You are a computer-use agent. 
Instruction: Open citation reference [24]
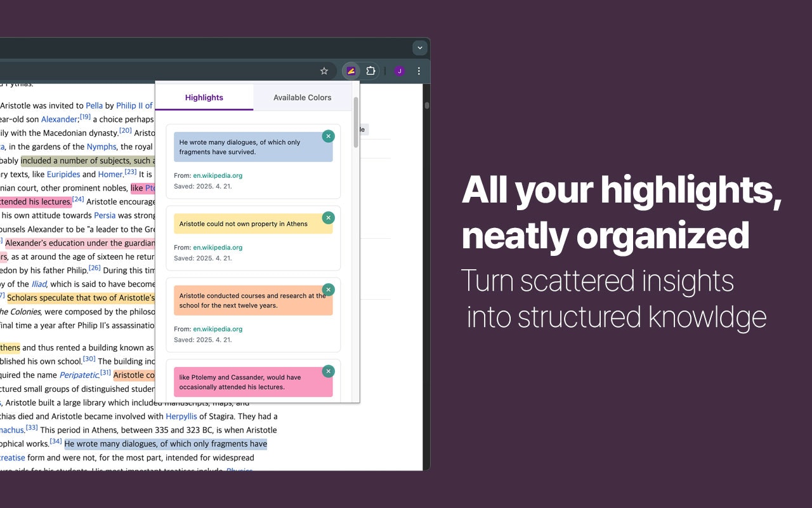tap(78, 199)
